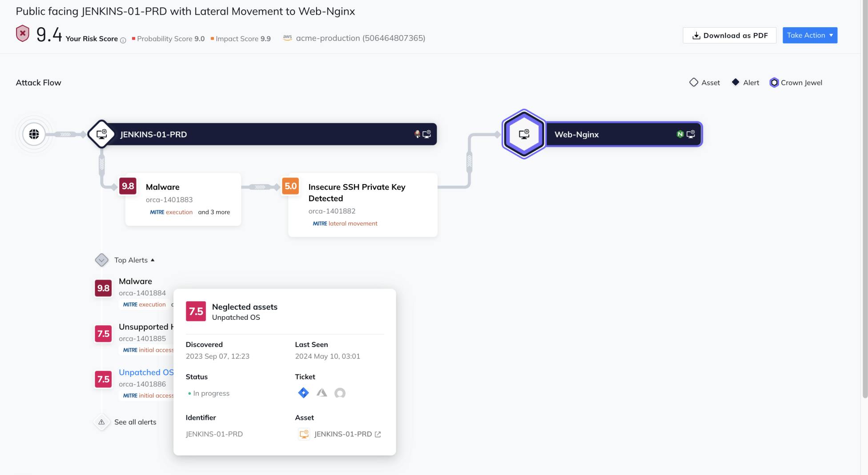
Task: Click the See all alerts link
Action: [135, 422]
